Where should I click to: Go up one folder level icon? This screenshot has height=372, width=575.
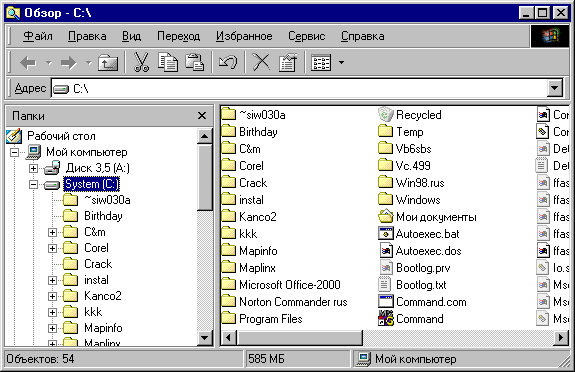(108, 62)
